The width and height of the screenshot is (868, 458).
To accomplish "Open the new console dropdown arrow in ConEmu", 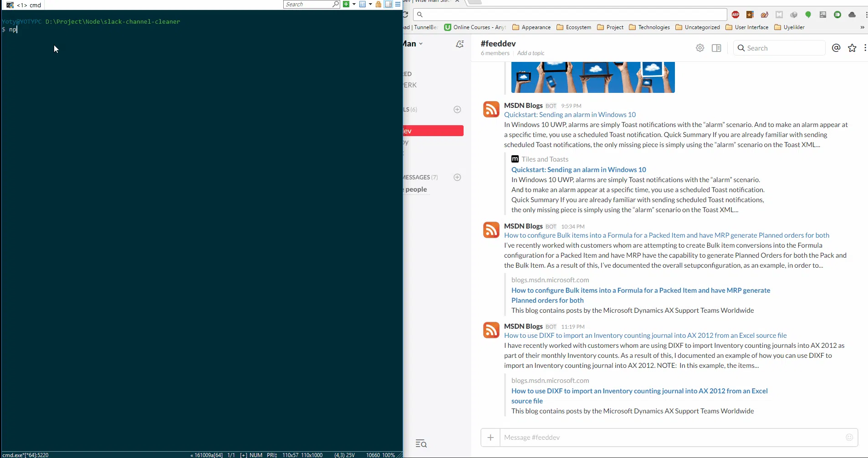I will click(x=354, y=4).
